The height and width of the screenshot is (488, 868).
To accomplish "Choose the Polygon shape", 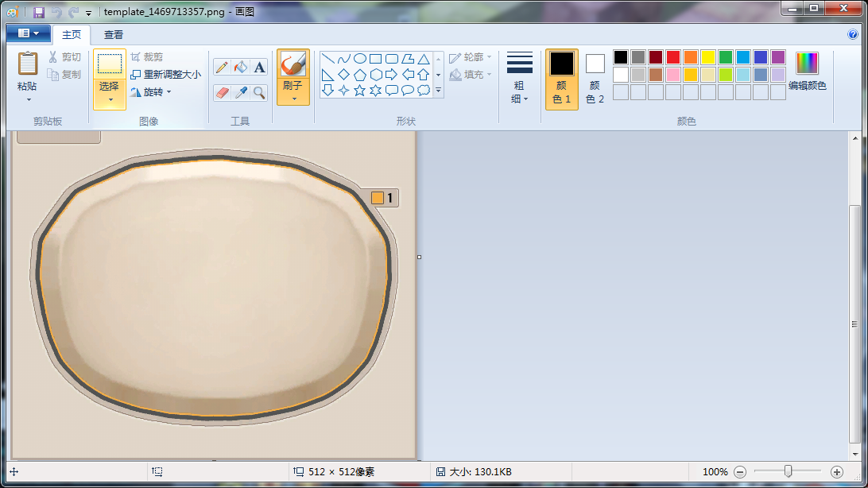I will pyautogui.click(x=408, y=59).
